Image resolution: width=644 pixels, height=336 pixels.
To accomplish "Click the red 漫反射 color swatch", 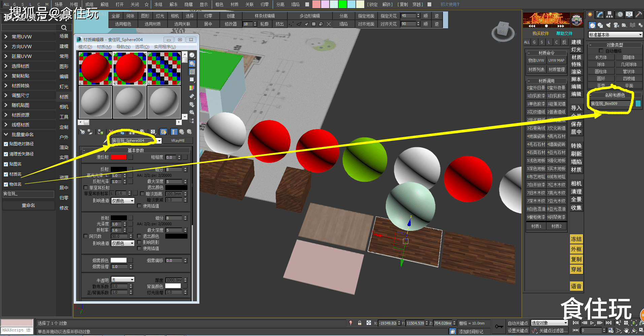I will pos(118,157).
